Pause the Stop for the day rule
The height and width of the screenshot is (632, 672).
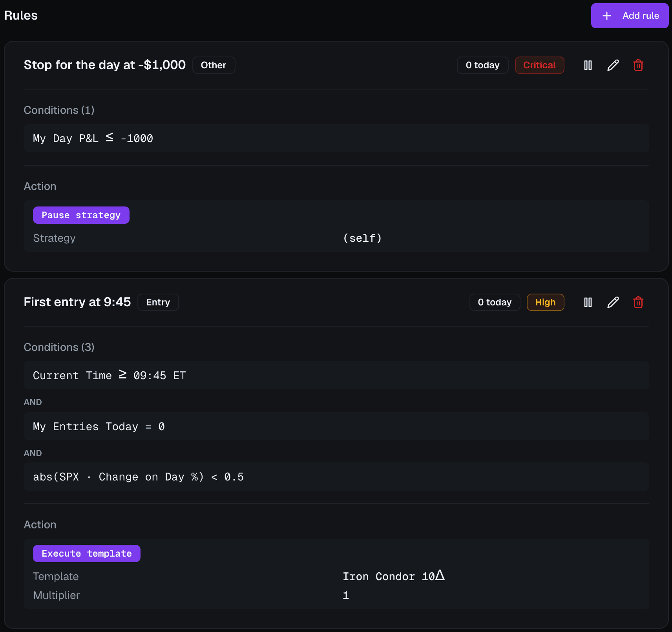[588, 65]
